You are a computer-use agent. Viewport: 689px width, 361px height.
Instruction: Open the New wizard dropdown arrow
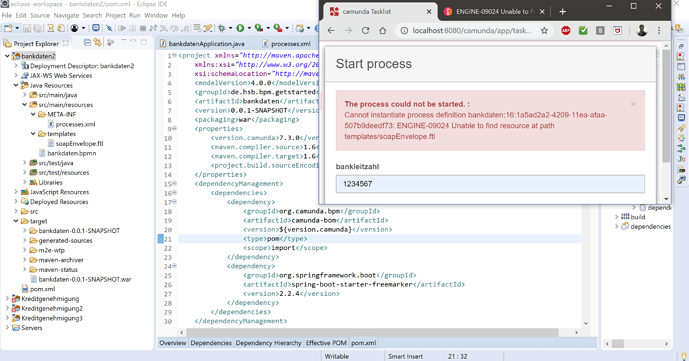click(17, 28)
